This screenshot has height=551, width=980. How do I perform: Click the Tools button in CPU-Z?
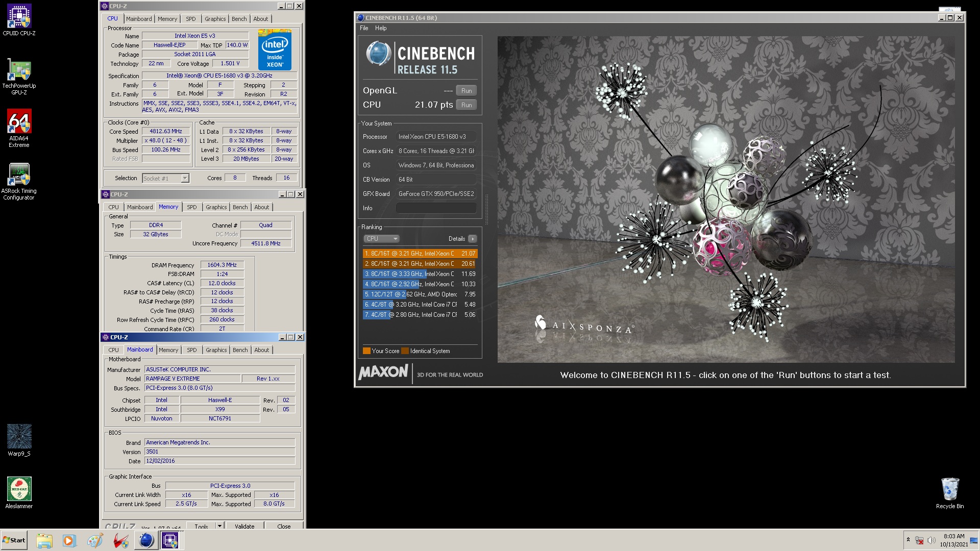pos(201,526)
